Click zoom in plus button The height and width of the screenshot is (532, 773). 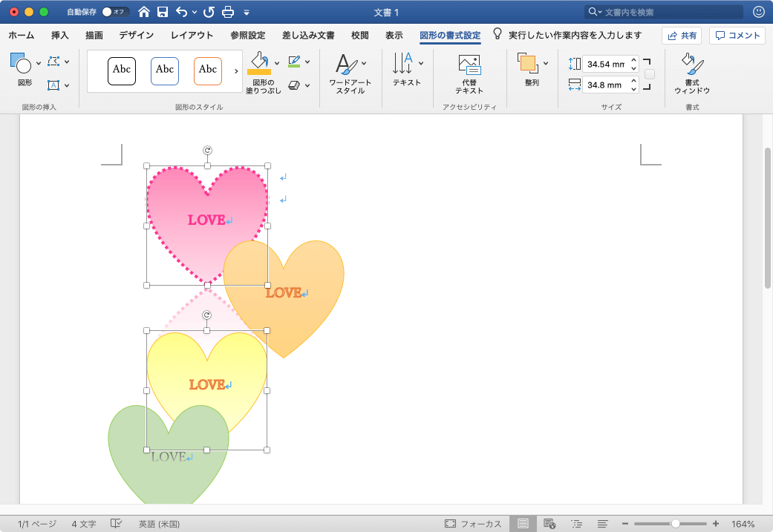click(x=715, y=524)
